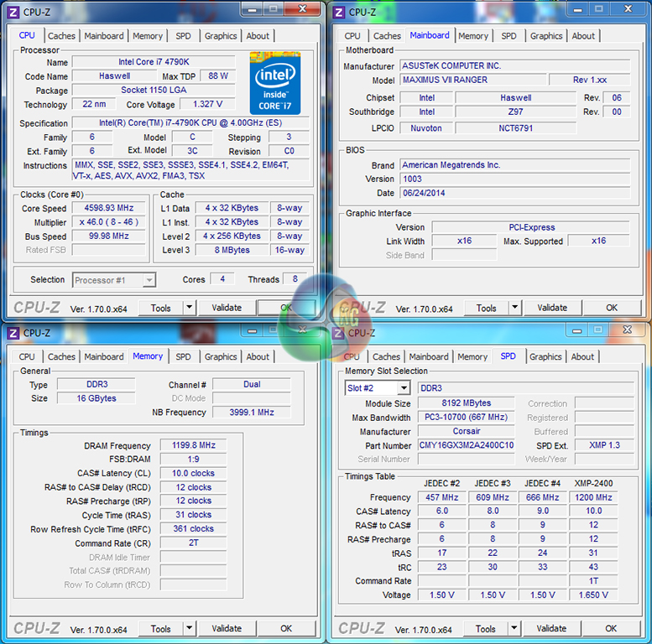Click XMP-2400 frequency cell 1200 MHz
This screenshot has height=644, width=652.
[x=593, y=497]
